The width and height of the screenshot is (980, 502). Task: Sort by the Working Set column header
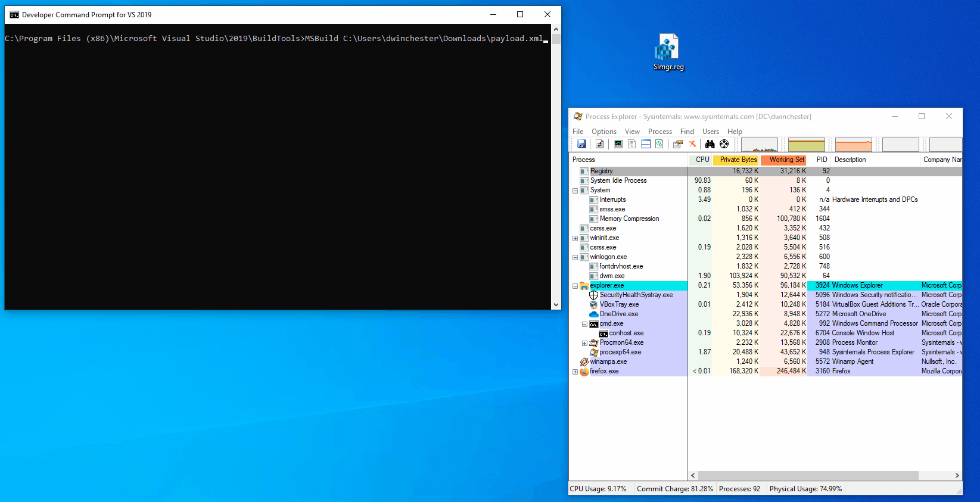click(x=783, y=160)
